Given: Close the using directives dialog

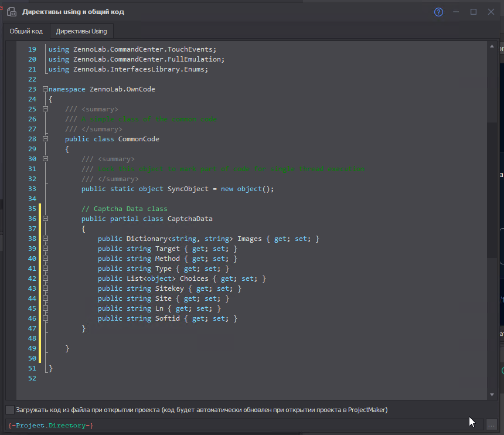Looking at the screenshot, I should 491,12.
